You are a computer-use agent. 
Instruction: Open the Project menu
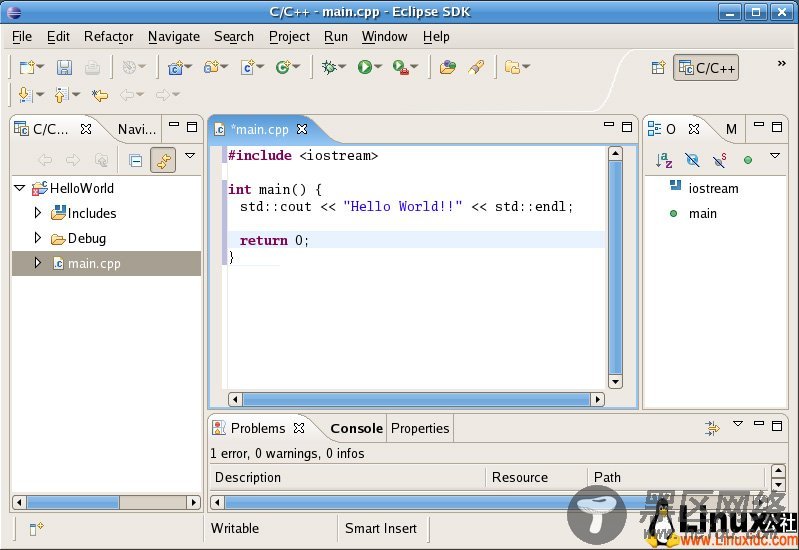pos(289,37)
